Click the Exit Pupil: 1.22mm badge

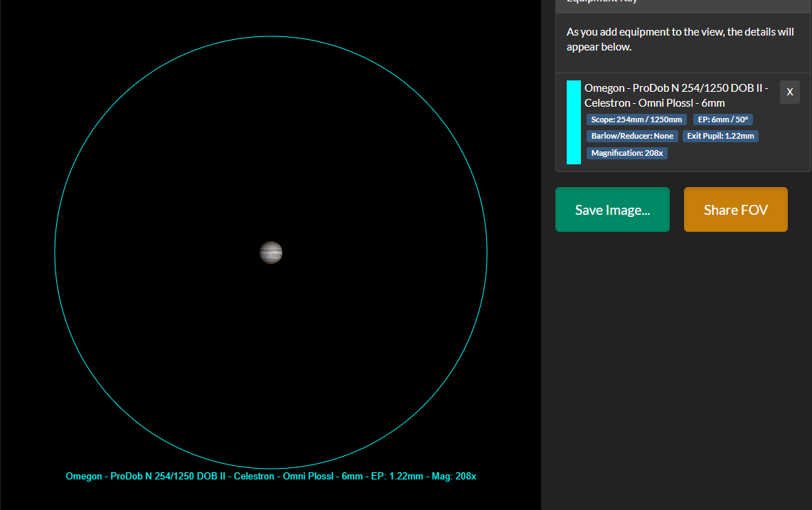click(720, 137)
